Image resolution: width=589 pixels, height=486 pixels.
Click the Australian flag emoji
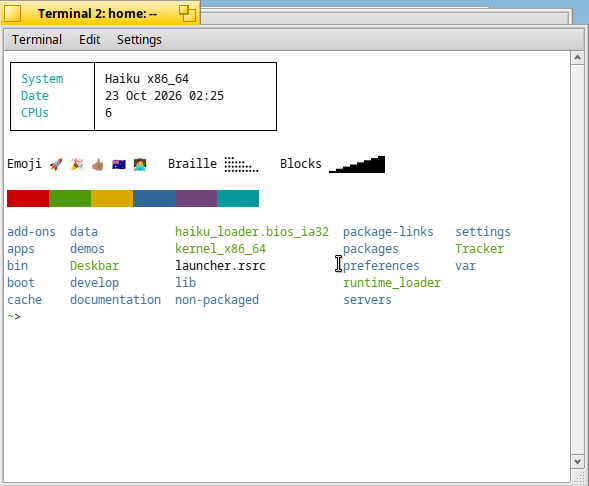tap(119, 164)
